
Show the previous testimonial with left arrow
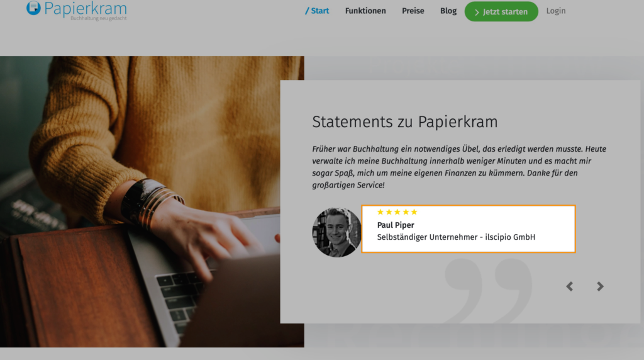(x=569, y=286)
